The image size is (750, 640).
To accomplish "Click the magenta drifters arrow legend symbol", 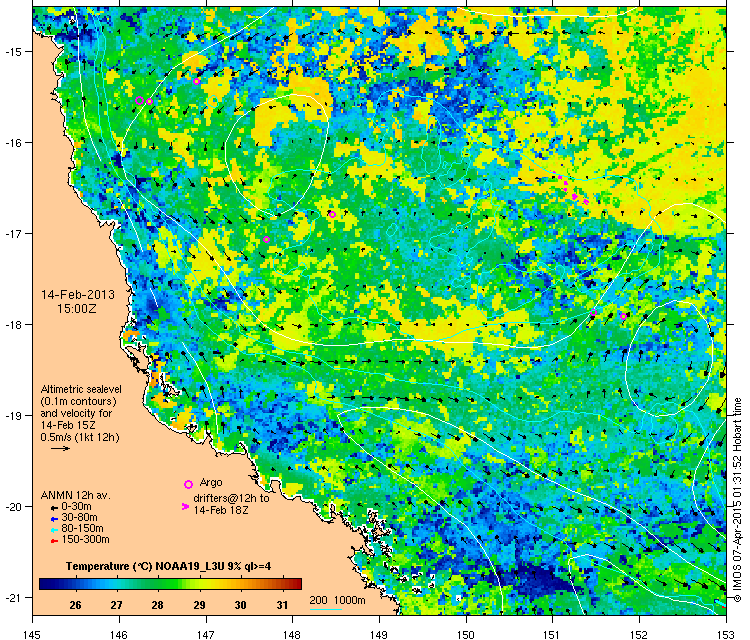I will [185, 506].
